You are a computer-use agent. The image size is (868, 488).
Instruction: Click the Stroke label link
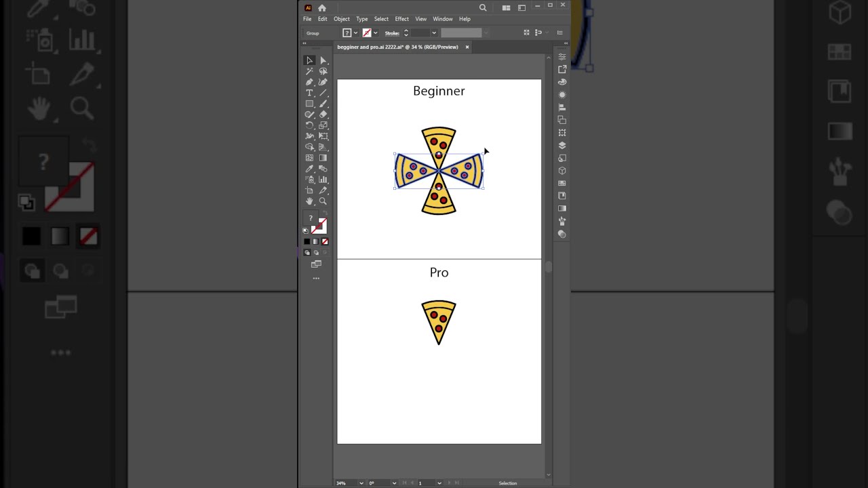[x=392, y=33]
